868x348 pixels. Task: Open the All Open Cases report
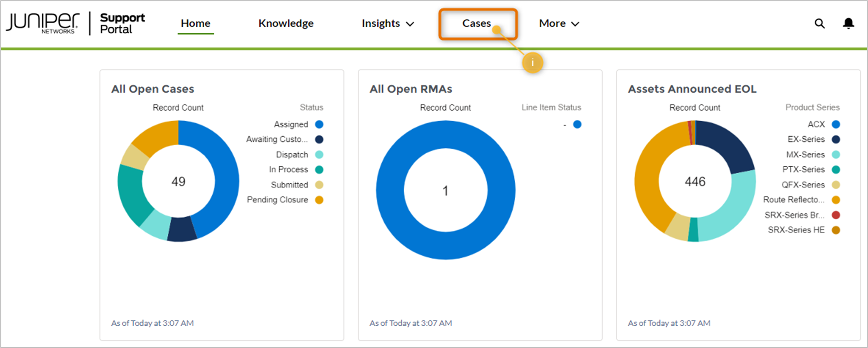[153, 89]
